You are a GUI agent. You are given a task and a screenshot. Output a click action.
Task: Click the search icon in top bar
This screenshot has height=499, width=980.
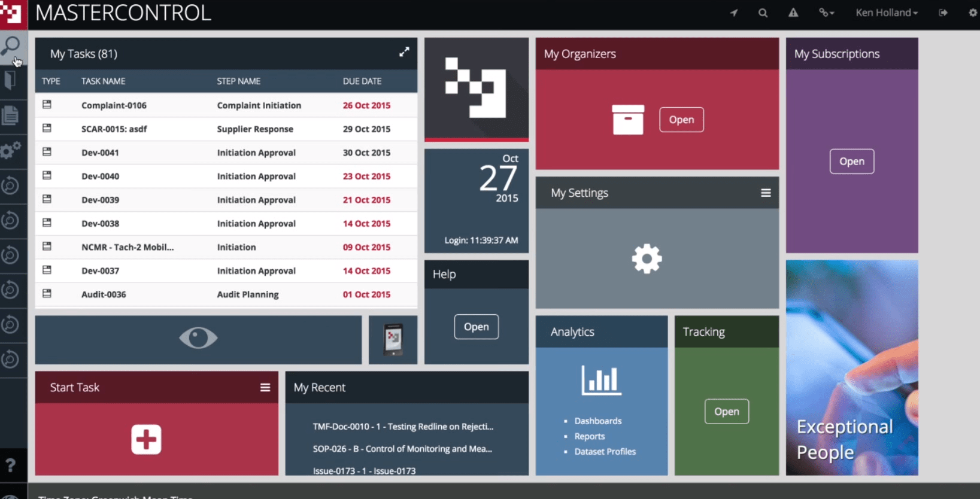point(763,13)
